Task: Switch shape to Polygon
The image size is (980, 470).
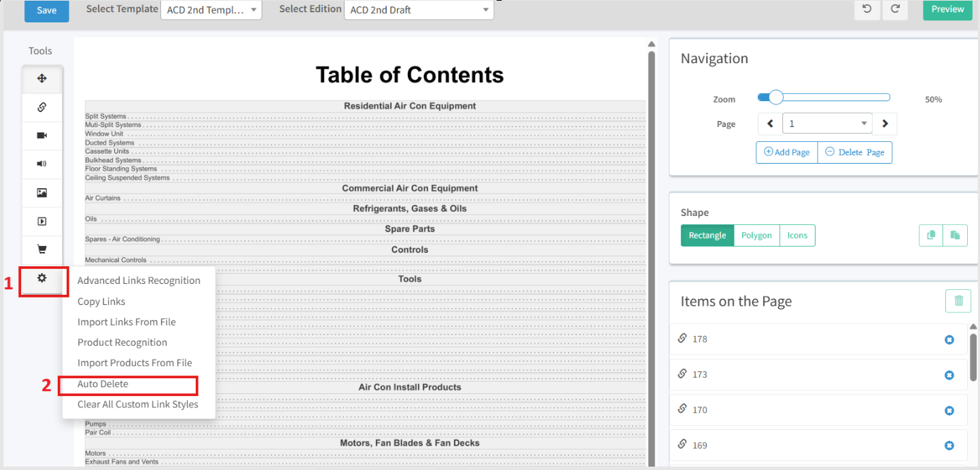Action: tap(756, 236)
